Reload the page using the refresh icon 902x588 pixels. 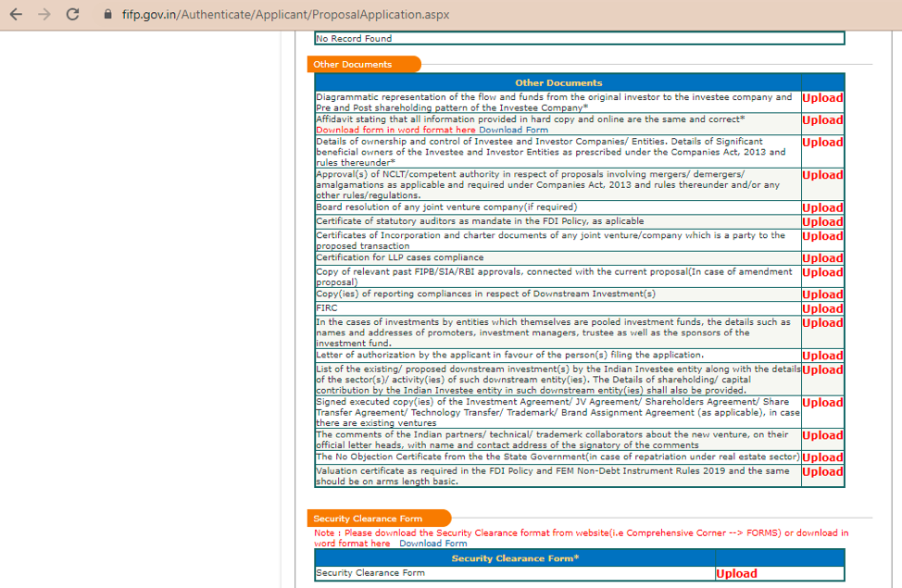71,14
